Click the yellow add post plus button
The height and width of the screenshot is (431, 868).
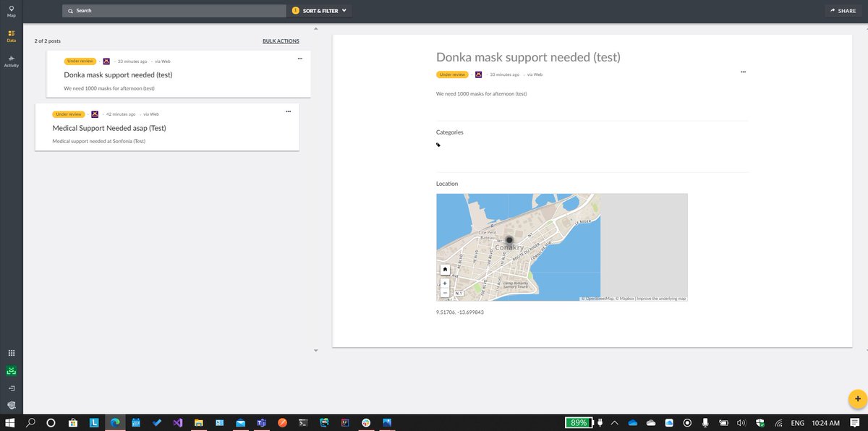coord(856,398)
